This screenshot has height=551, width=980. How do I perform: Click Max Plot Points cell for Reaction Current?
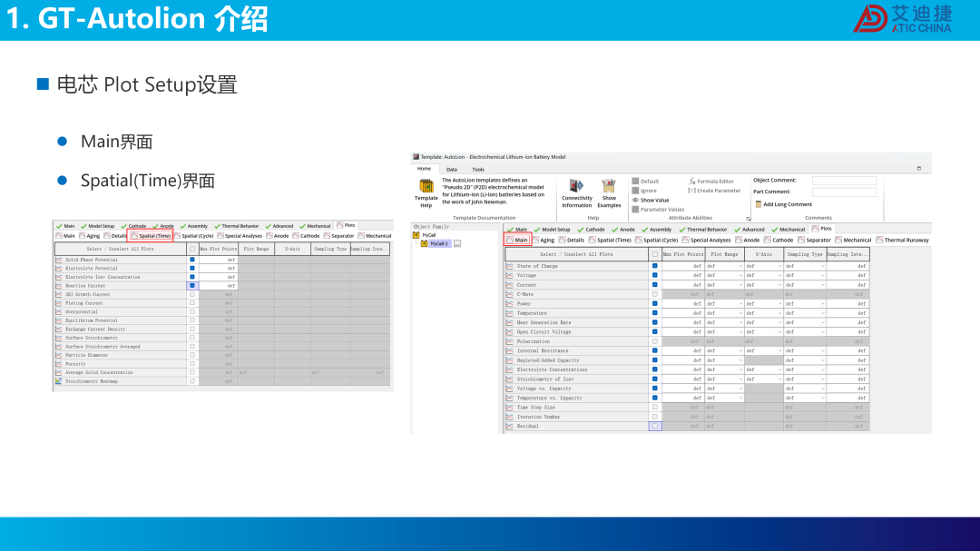[x=218, y=285]
